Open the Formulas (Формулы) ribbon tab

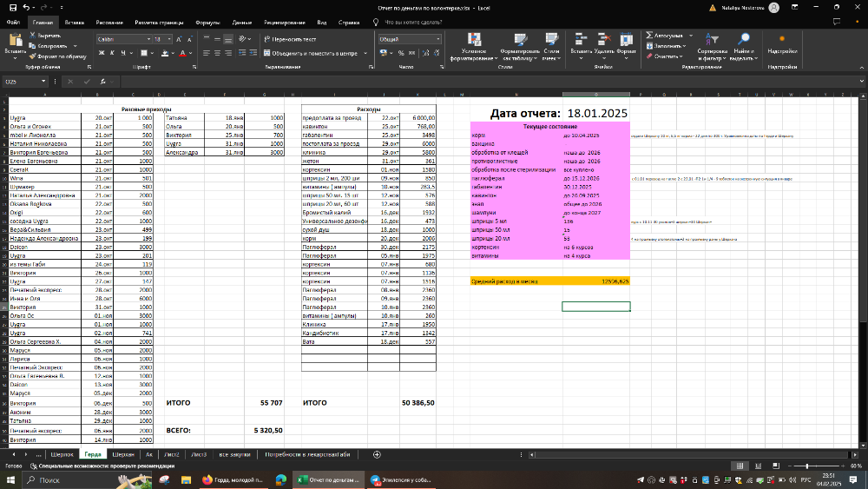tap(207, 22)
